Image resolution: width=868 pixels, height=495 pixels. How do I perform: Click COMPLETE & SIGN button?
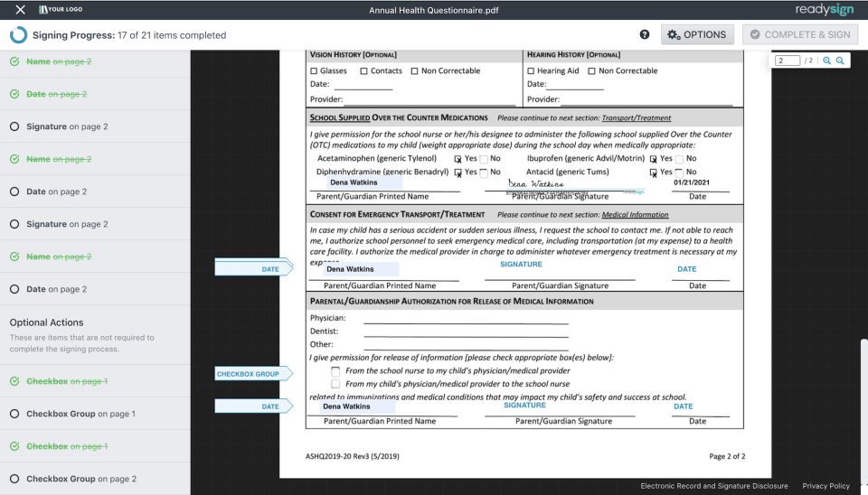(x=800, y=34)
